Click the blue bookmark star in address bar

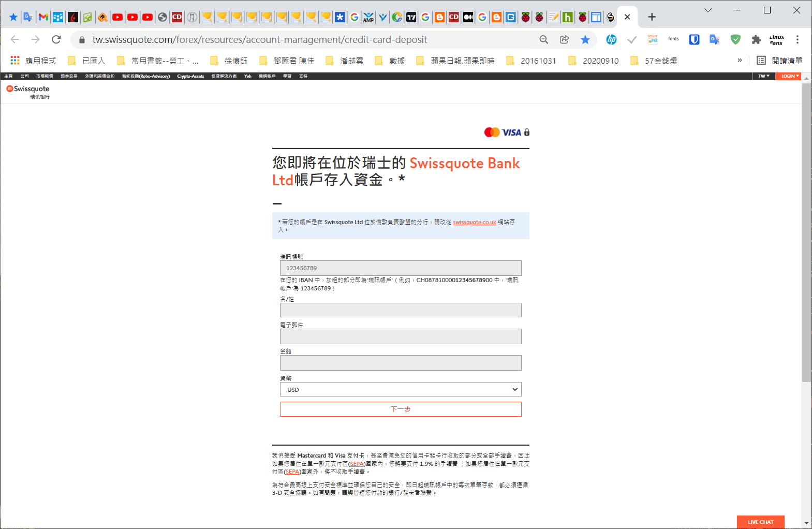click(x=585, y=39)
